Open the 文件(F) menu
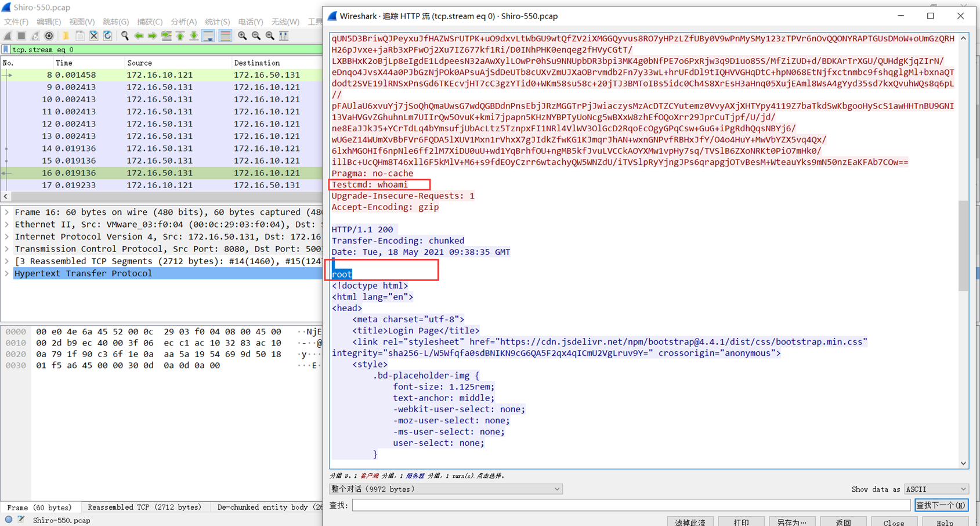980x526 pixels. [x=16, y=22]
